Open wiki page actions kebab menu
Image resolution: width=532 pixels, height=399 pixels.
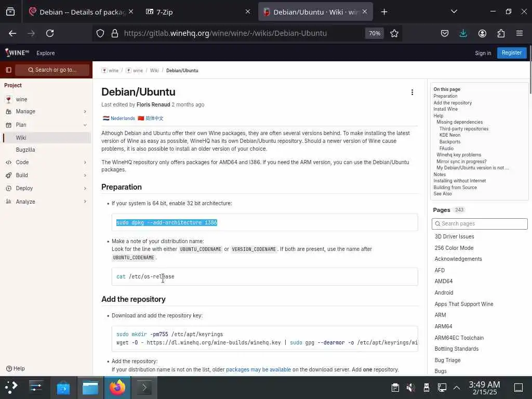412,92
